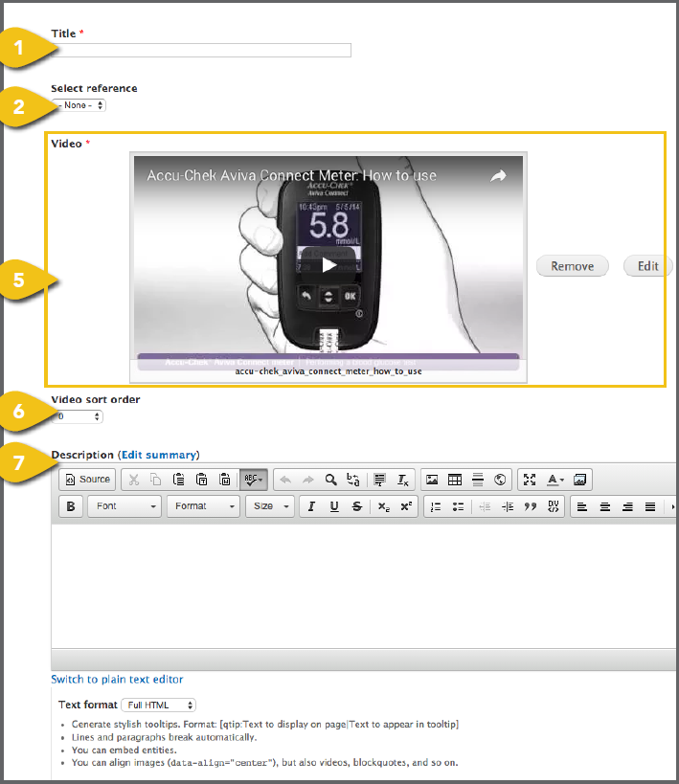Insert a bulleted list
The height and width of the screenshot is (784, 679).
click(458, 506)
